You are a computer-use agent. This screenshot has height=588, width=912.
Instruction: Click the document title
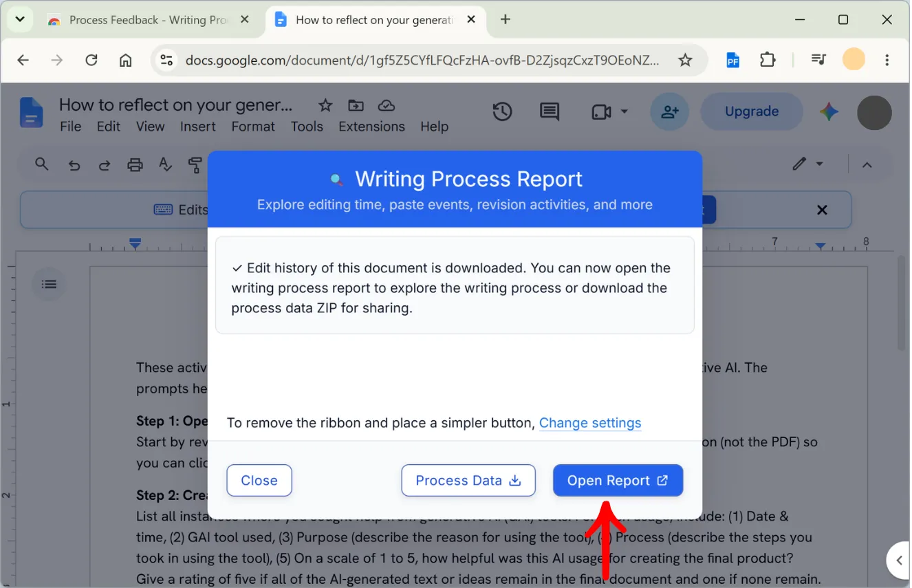tap(176, 105)
